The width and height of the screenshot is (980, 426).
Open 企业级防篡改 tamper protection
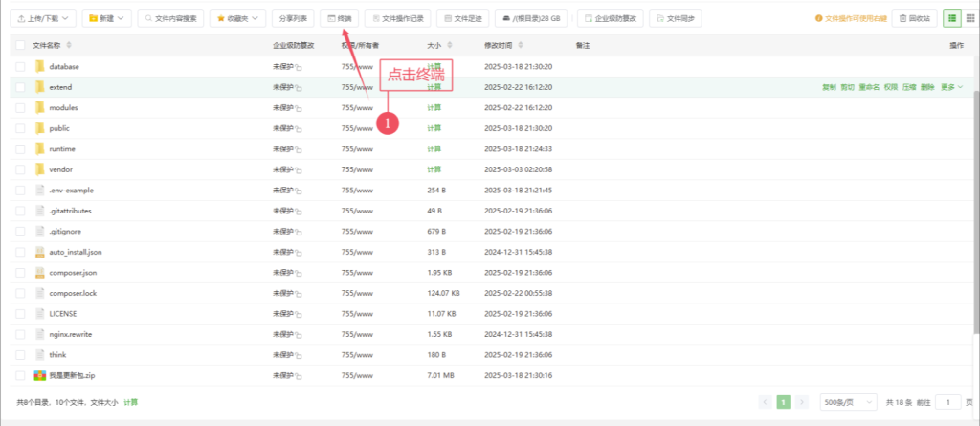click(x=611, y=19)
